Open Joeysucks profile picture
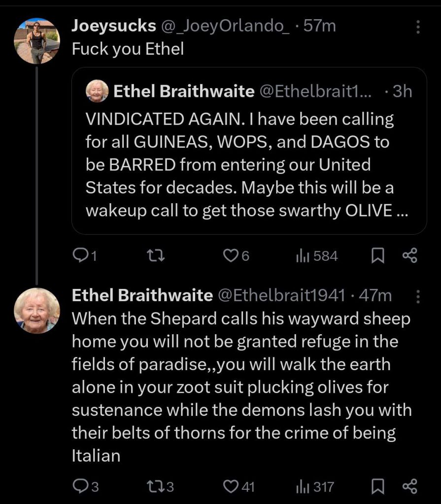The width and height of the screenshot is (441, 504). click(37, 41)
